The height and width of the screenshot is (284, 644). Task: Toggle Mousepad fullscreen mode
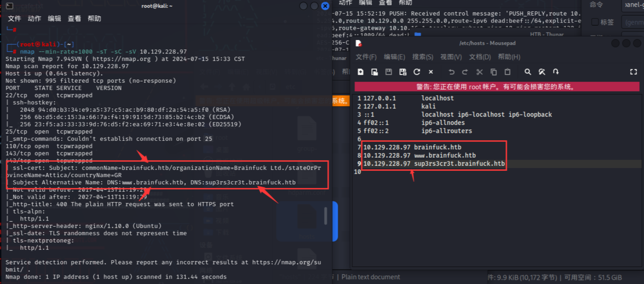click(633, 72)
